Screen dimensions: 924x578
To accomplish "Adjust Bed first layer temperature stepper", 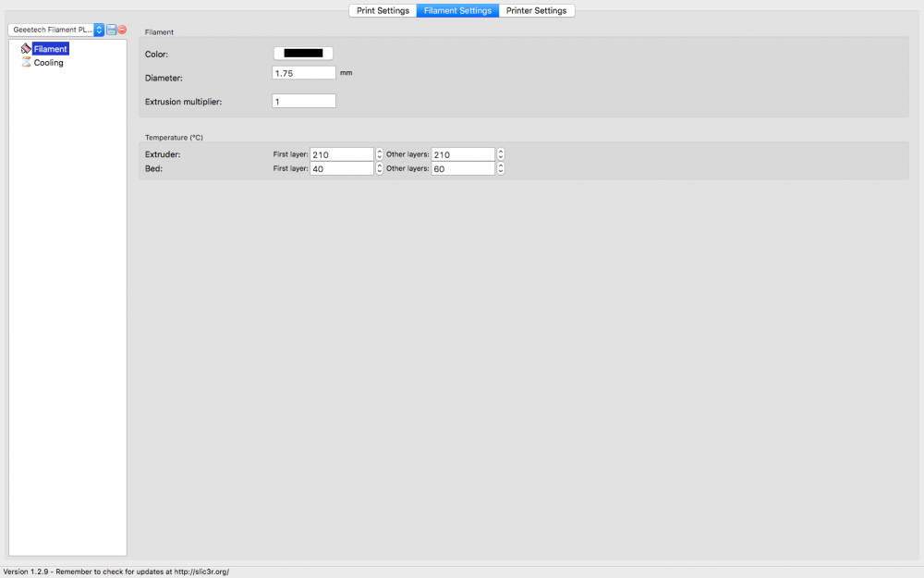I will [x=380, y=168].
